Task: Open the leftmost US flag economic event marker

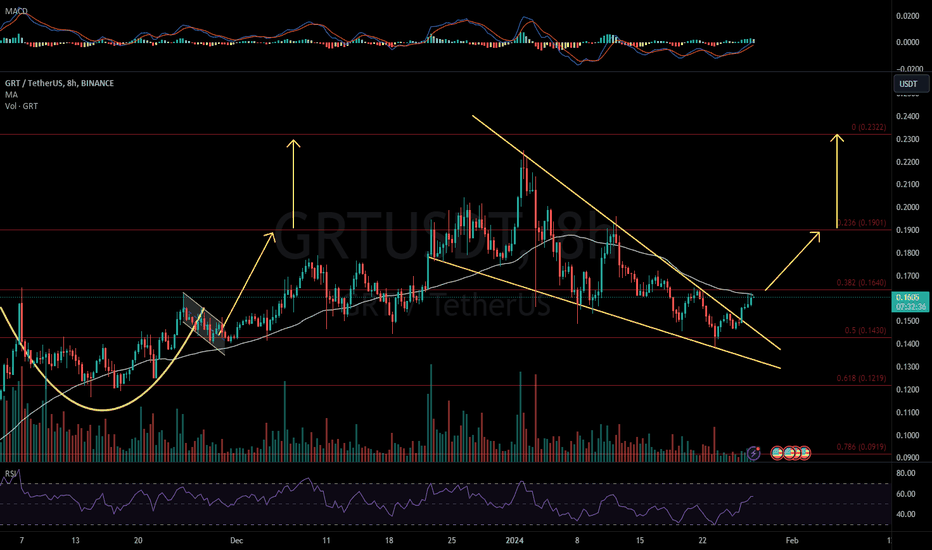Action: tap(777, 453)
